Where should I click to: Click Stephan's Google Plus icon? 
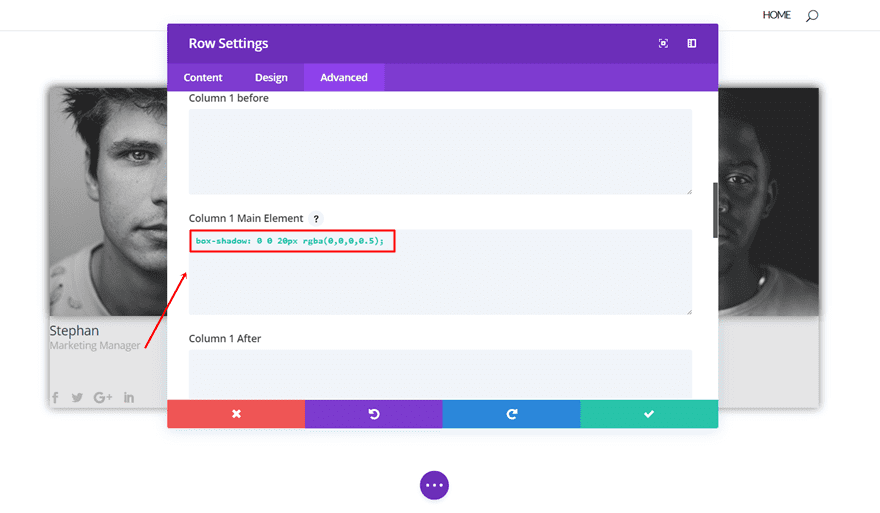coord(103,398)
